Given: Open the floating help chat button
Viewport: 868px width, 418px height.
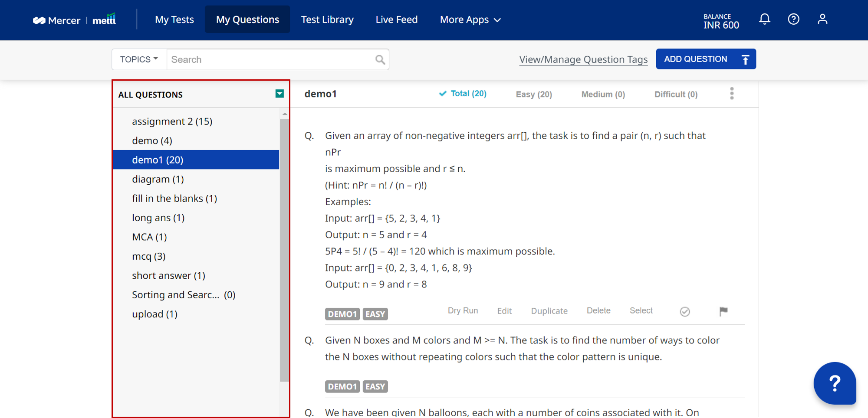Looking at the screenshot, I should coord(835,383).
